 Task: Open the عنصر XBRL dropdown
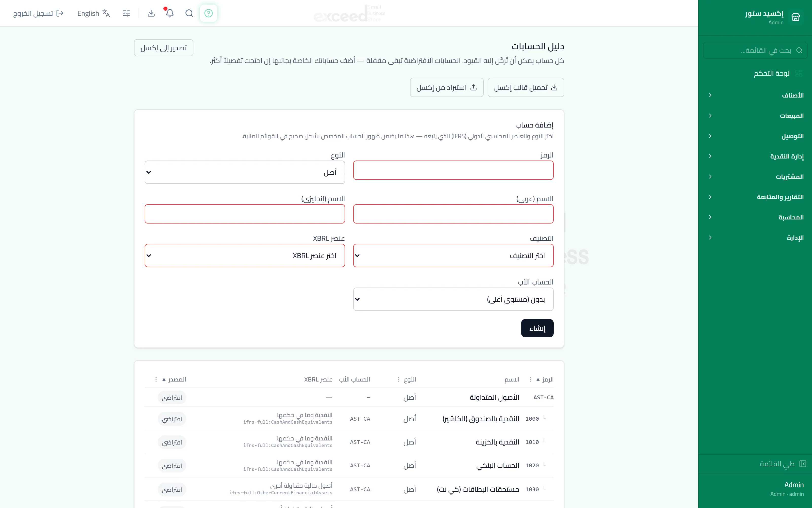pyautogui.click(x=245, y=255)
